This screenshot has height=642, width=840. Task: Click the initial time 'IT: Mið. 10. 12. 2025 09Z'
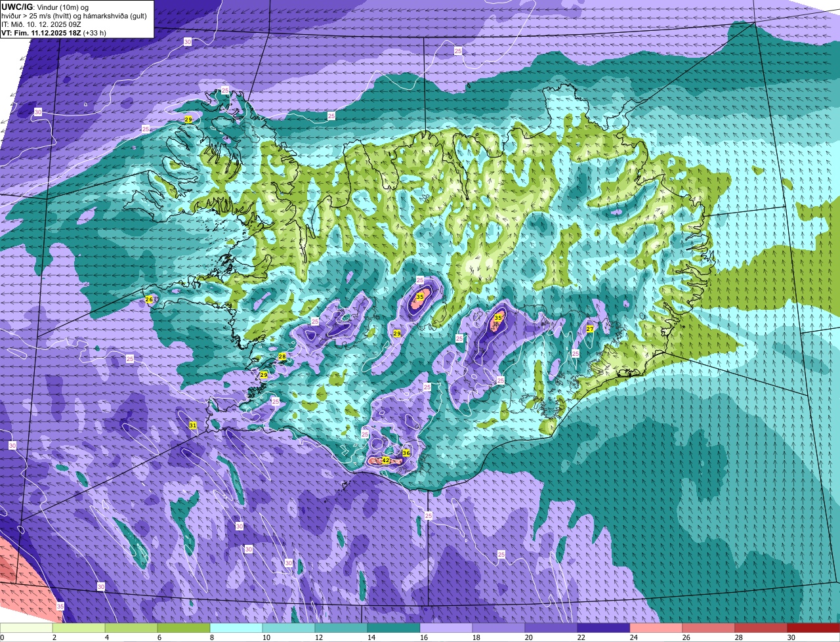pyautogui.click(x=41, y=24)
